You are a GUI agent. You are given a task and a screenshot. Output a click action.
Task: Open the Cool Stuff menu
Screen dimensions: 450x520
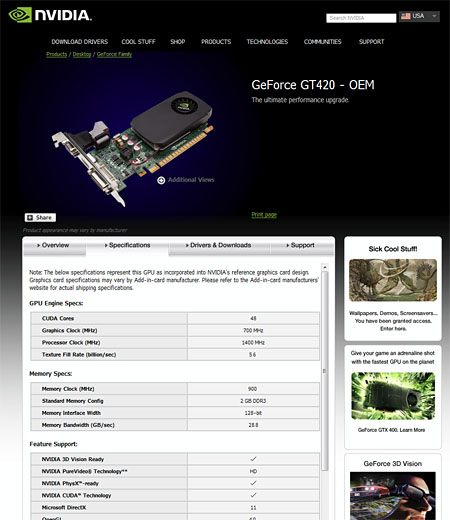[138, 42]
